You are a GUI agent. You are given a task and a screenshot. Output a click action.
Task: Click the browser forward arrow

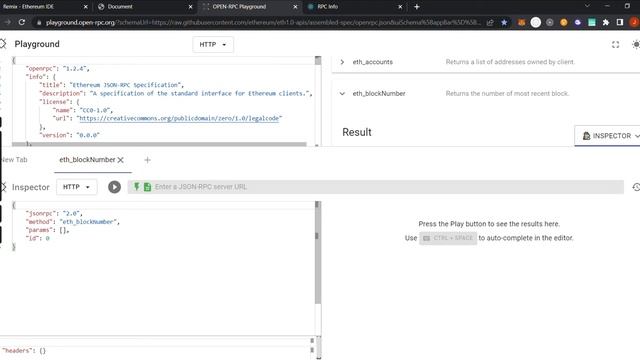point(7,22)
